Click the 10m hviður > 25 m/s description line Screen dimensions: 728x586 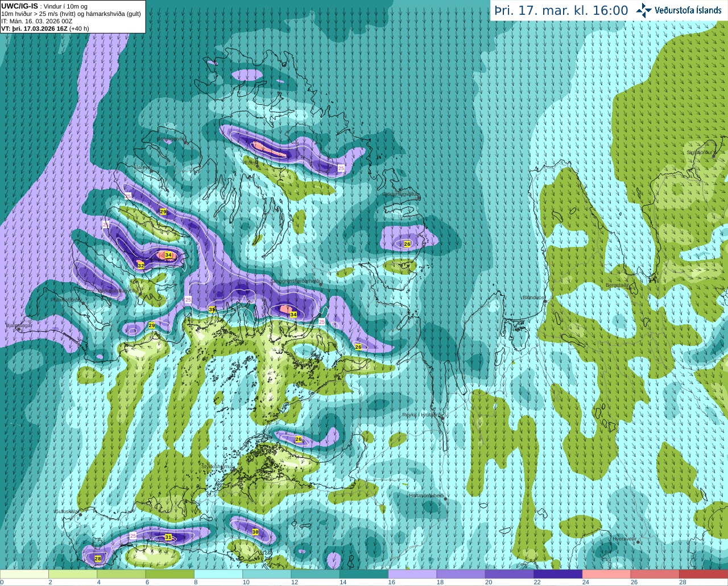click(71, 14)
